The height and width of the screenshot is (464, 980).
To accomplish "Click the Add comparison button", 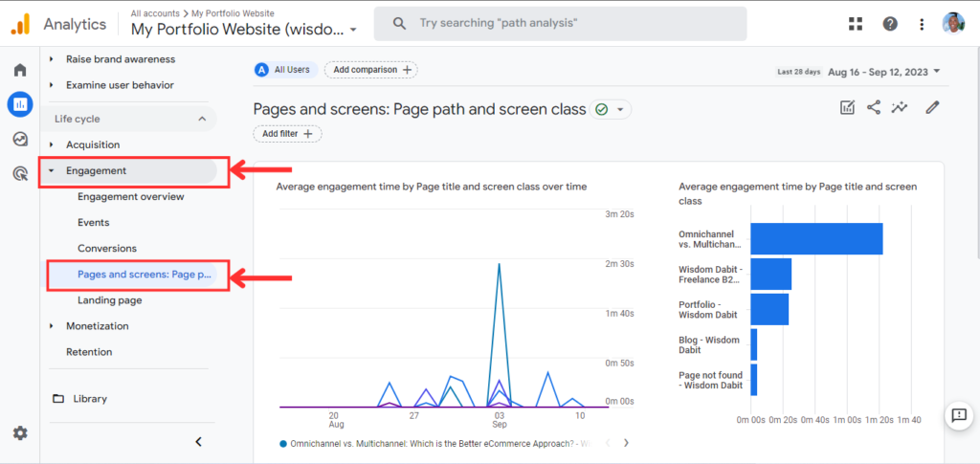I will 371,70.
